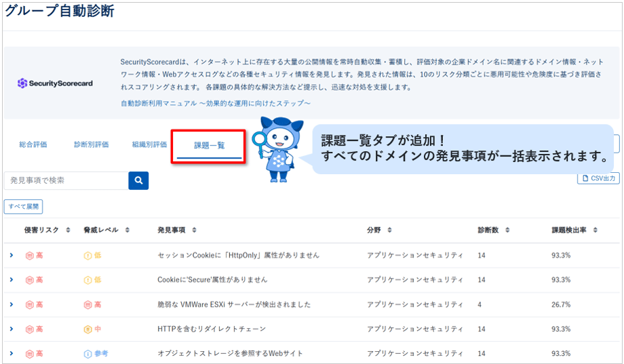Click the 課題検出率 column header label
Screen dimensions: 624x364
tap(568, 230)
